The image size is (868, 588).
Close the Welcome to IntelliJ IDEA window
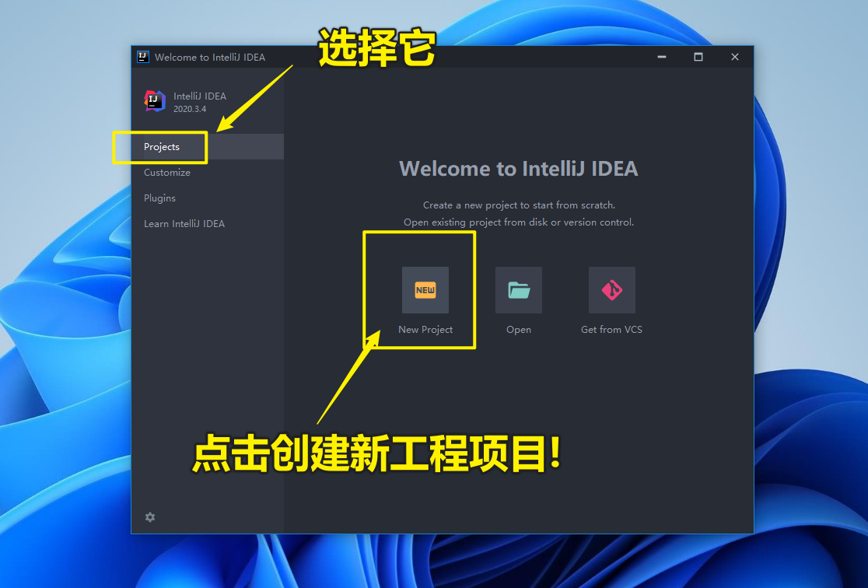click(x=734, y=57)
